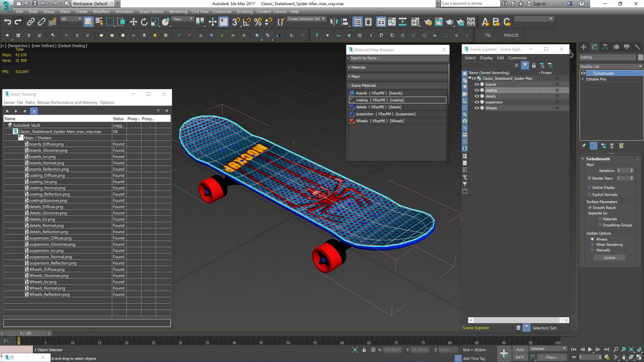This screenshot has width=644, height=362.
Task: Open Asset Tracking Paths menu
Action: (x=30, y=103)
